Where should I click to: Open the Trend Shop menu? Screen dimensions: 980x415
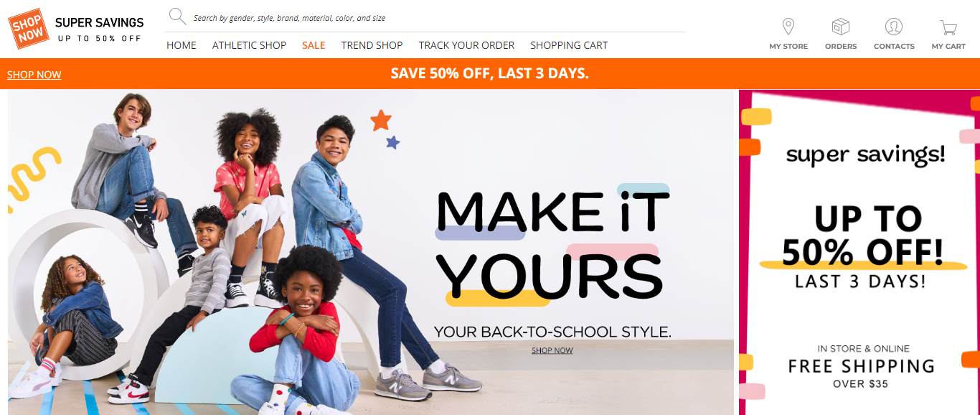372,45
